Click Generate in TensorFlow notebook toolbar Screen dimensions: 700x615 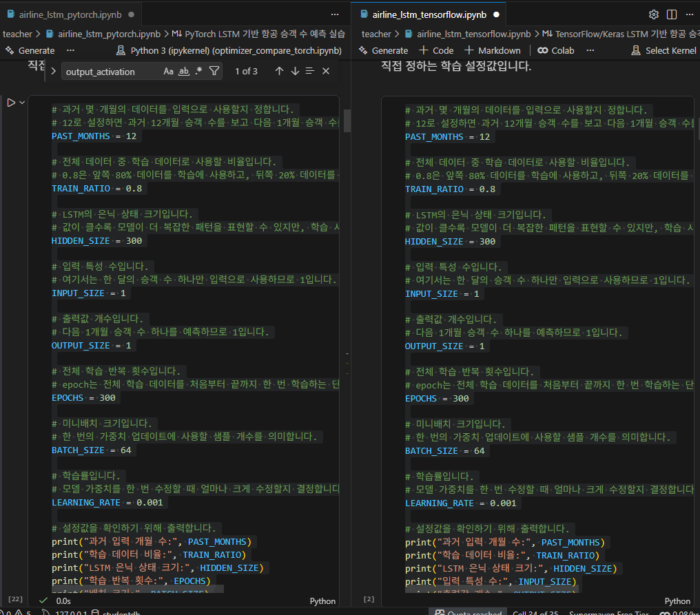tap(384, 50)
